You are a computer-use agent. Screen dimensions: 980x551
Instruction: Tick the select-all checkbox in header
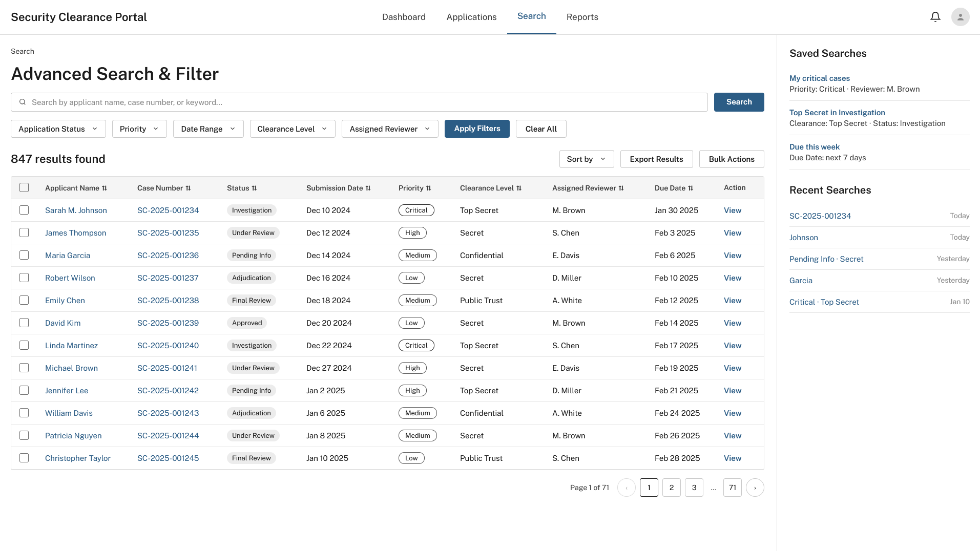(x=24, y=187)
